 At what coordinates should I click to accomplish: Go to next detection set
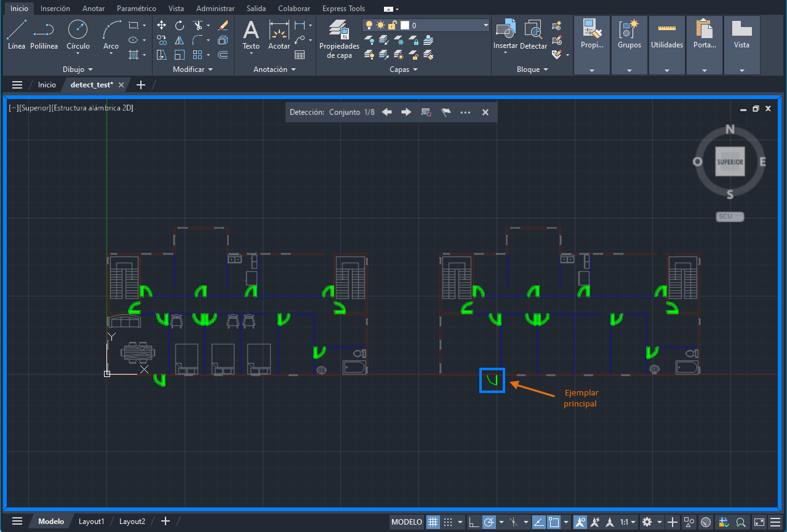point(406,112)
